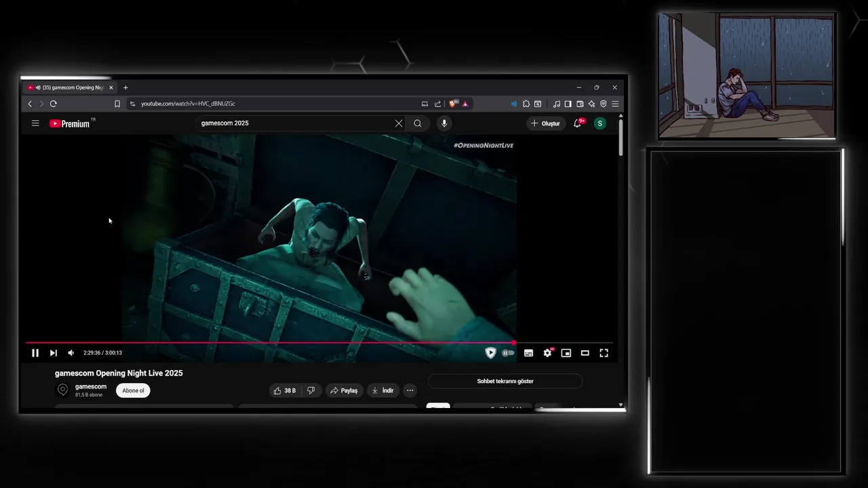The height and width of the screenshot is (488, 868).
Task: Click the scrollbar down arrow
Action: click(x=620, y=405)
